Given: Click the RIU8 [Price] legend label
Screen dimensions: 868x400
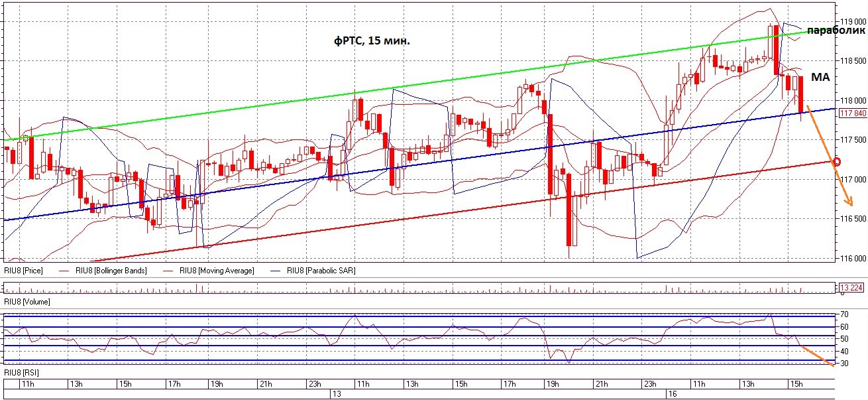Looking at the screenshot, I should (23, 271).
